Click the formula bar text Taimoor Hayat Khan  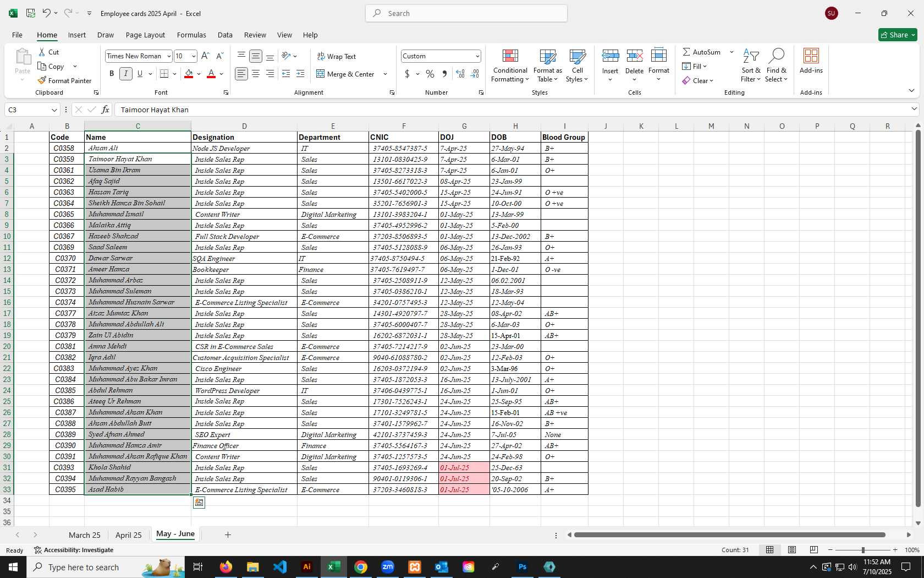point(155,110)
